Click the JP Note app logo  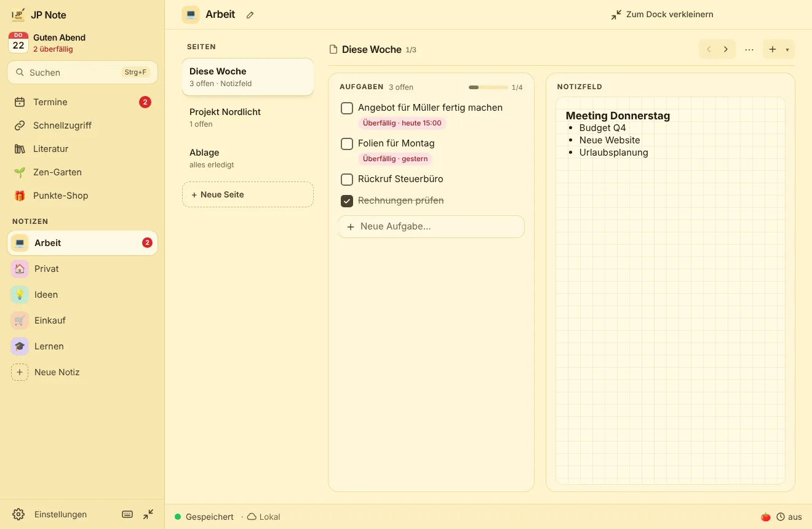[18, 15]
